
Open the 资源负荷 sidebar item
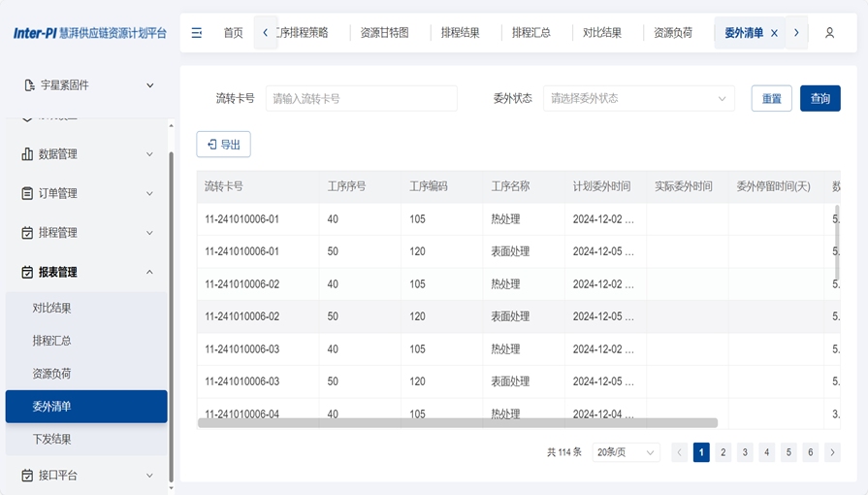tap(51, 374)
